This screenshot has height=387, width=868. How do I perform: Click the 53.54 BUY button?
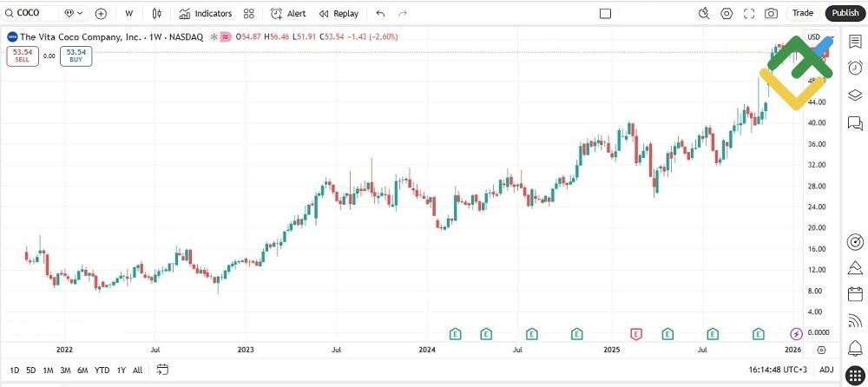tap(76, 56)
